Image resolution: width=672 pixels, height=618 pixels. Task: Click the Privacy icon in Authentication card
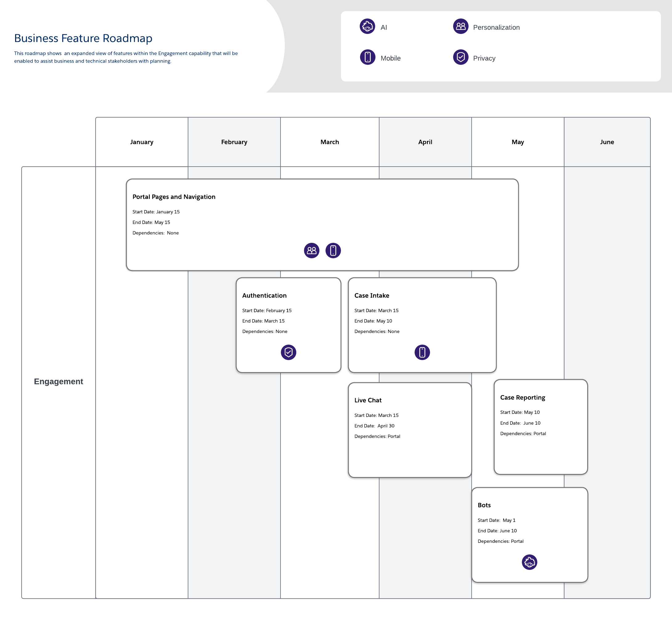coord(289,352)
